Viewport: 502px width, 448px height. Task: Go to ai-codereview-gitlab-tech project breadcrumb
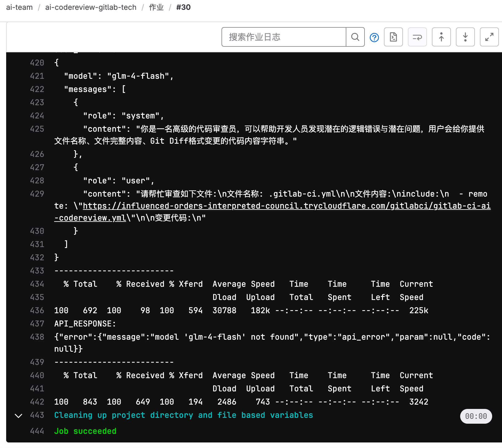pos(91,7)
